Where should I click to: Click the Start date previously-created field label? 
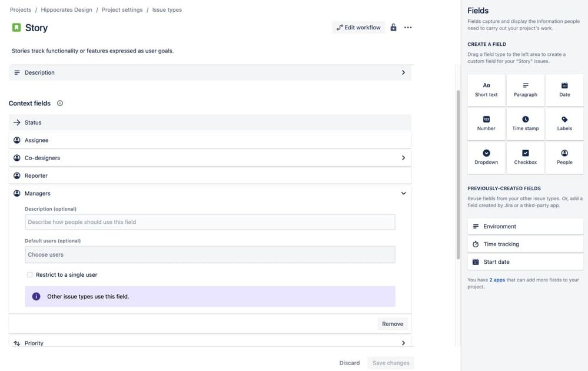point(496,262)
